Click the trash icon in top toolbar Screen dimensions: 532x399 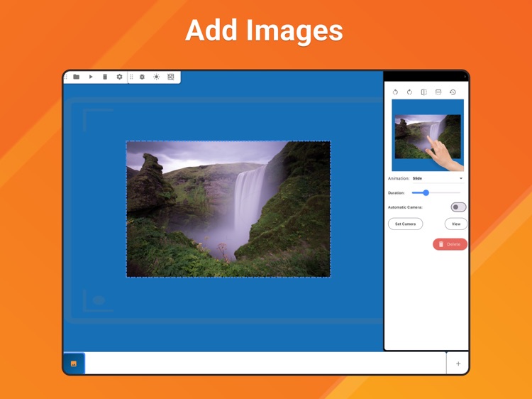point(105,77)
